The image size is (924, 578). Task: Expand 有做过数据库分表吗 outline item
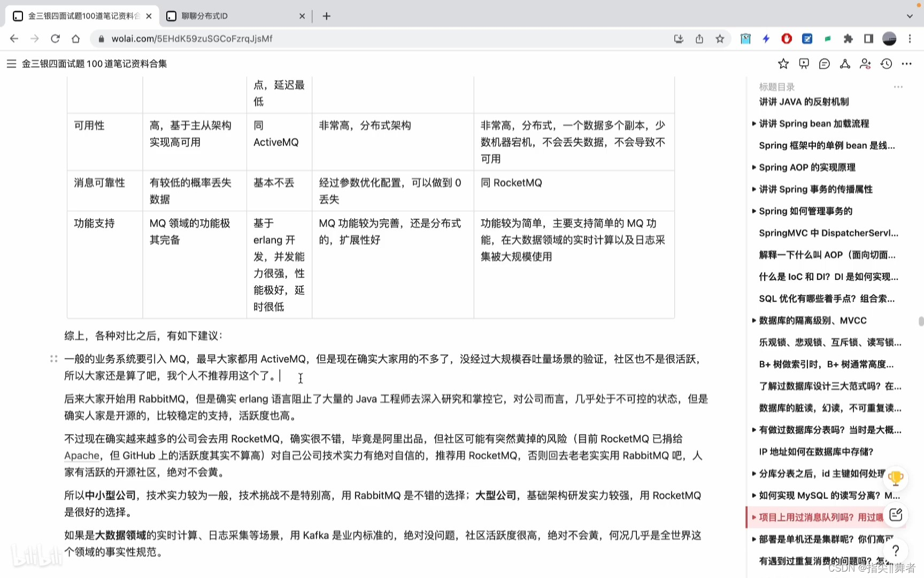(754, 430)
